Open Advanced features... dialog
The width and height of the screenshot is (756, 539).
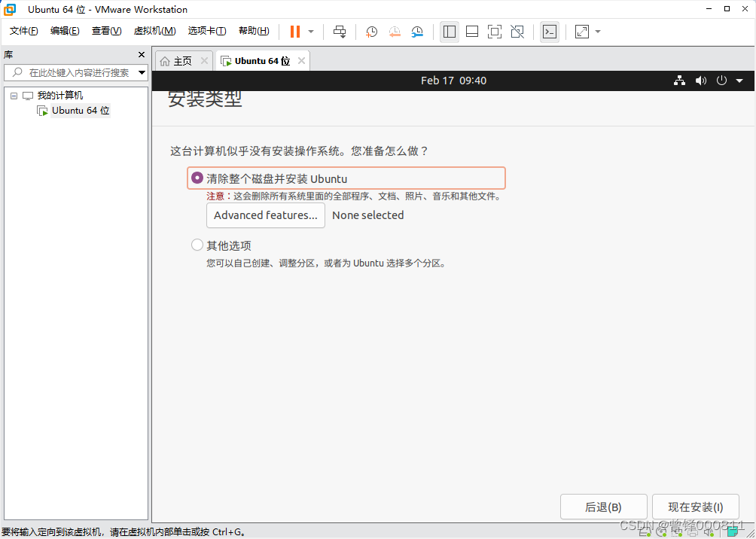[x=266, y=215]
